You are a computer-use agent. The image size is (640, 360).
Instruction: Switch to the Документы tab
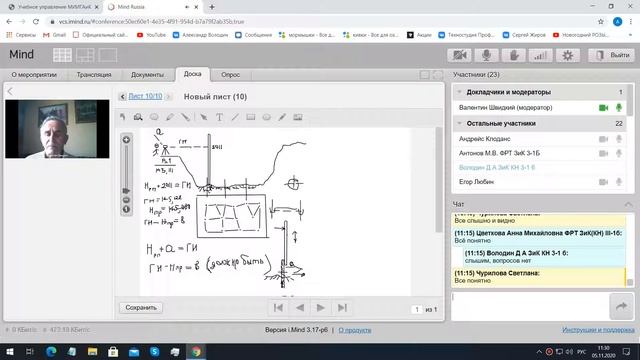[147, 75]
